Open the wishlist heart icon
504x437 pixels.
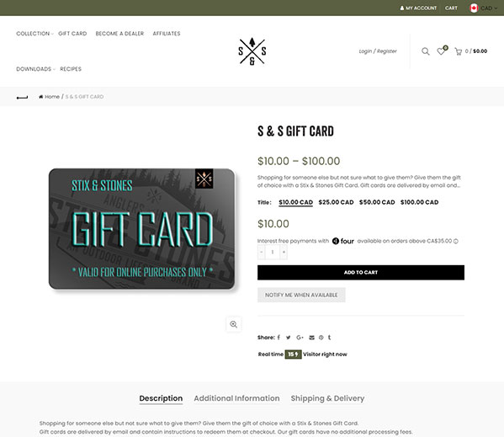pyautogui.click(x=441, y=51)
